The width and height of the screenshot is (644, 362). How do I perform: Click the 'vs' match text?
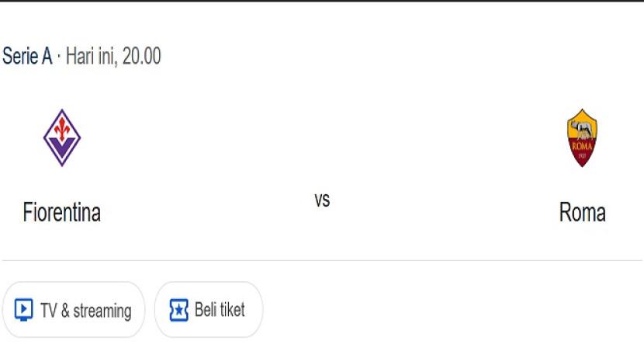click(x=322, y=200)
